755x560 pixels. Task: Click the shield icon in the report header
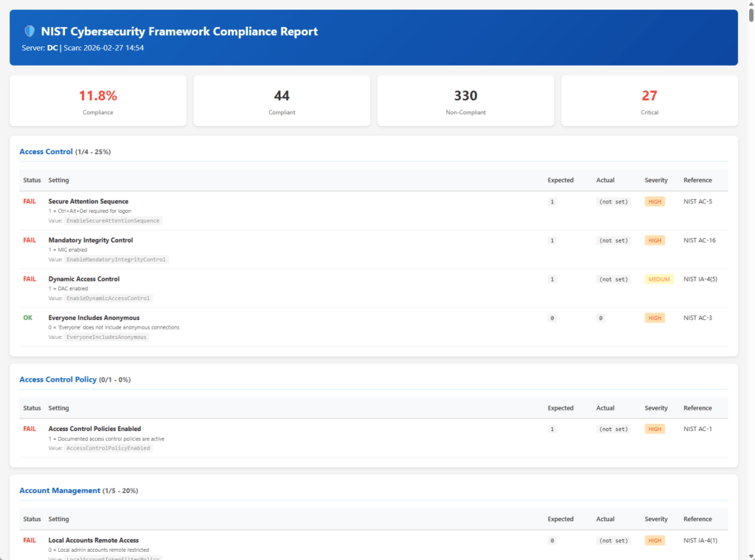tap(29, 31)
